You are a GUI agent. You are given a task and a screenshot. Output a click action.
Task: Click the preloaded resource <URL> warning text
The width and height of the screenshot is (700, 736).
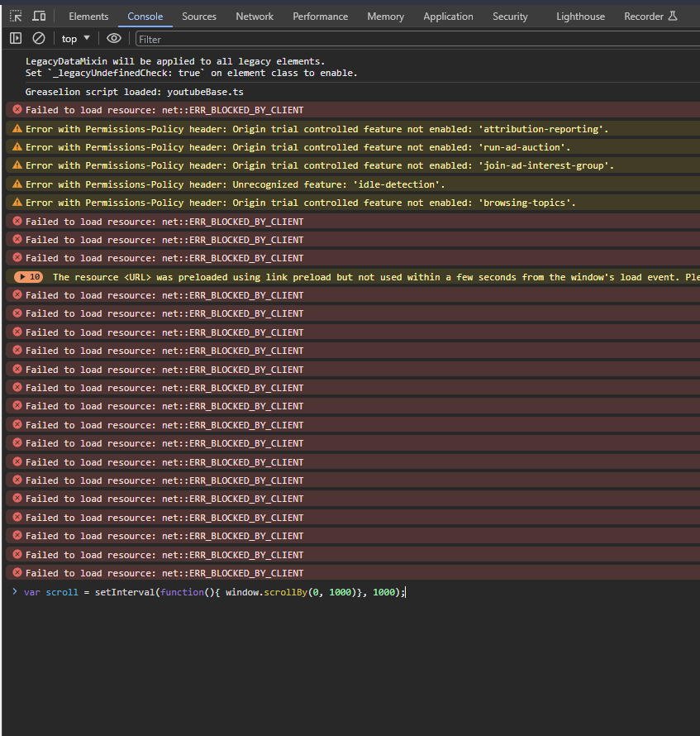[x=376, y=277]
